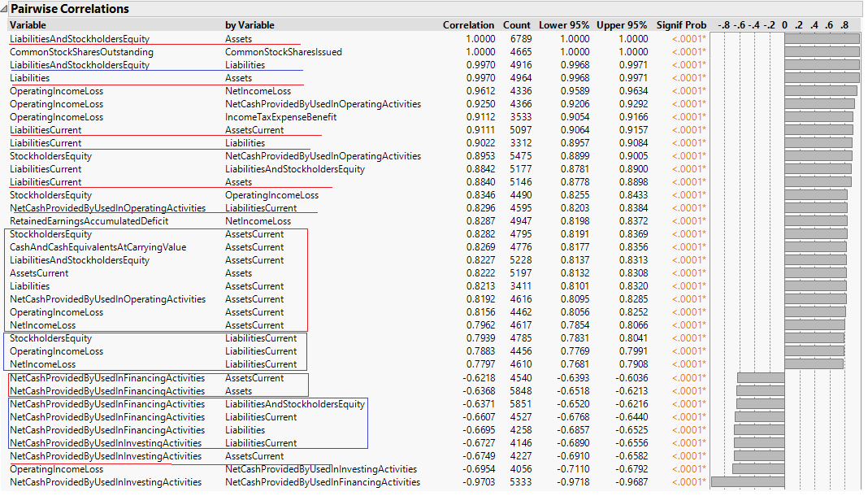Screen dimensions: 868x496
Task: Click the count value 5848
Action: (x=521, y=391)
